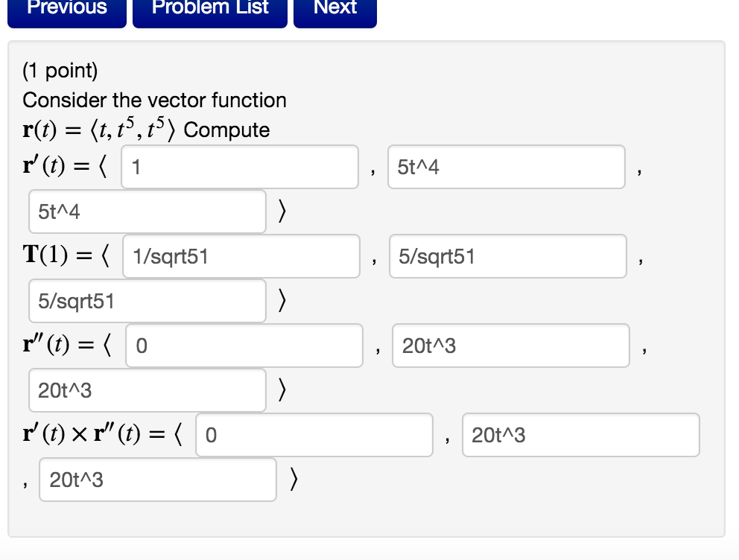Select the first cross product answer field
739x560 pixels.
(314, 435)
